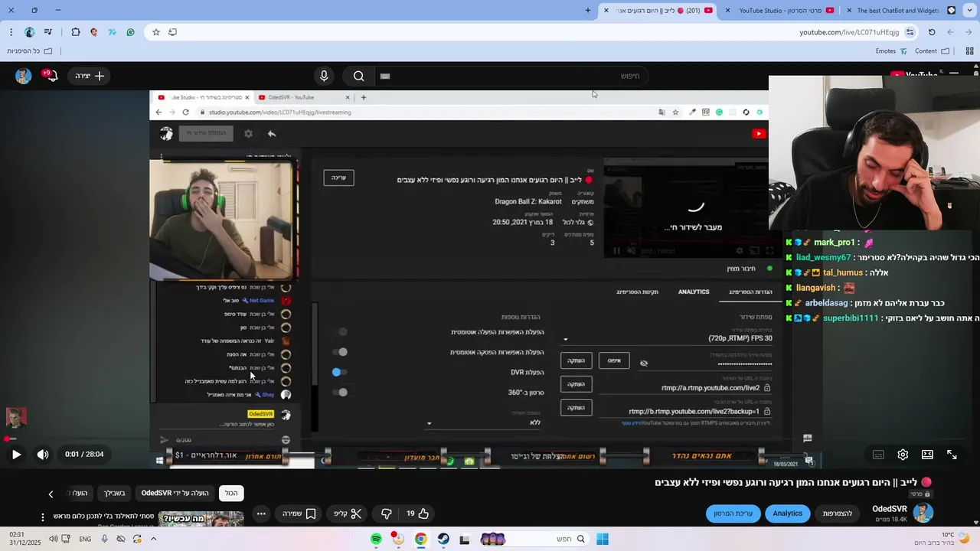The width and height of the screenshot is (980, 551).
Task: Click the YouTube search magnifier button
Action: (x=358, y=76)
